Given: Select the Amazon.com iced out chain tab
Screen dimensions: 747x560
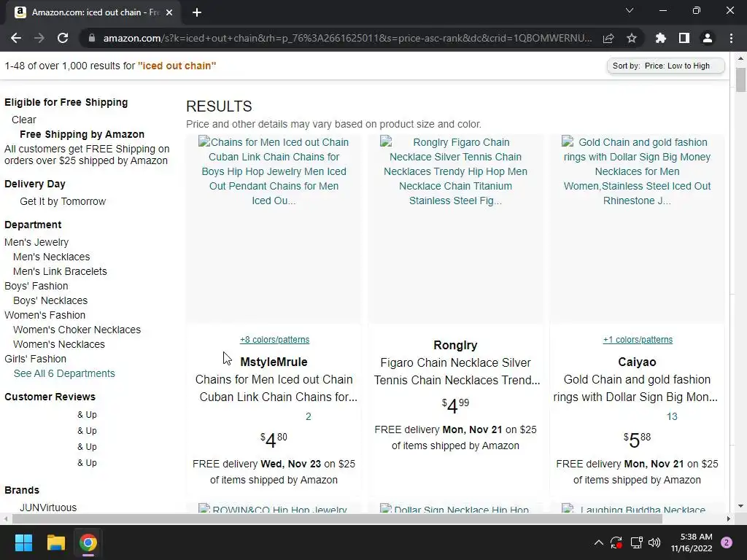Looking at the screenshot, I should pos(93,12).
